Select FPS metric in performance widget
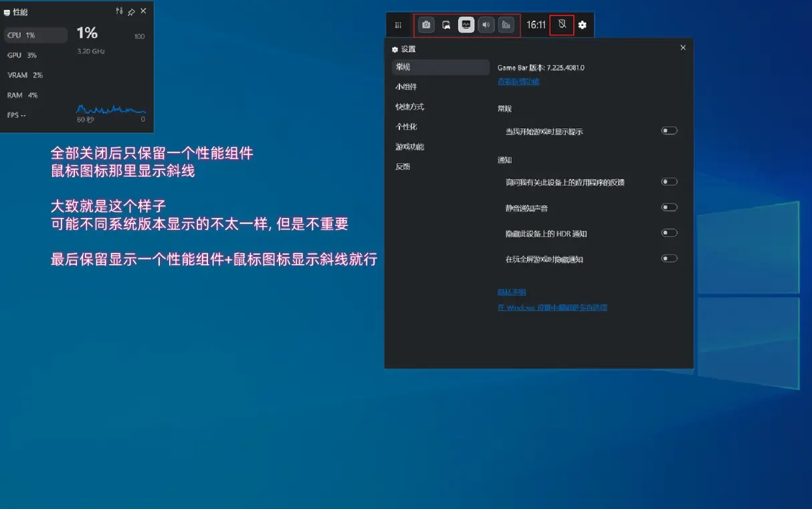 tap(35, 115)
